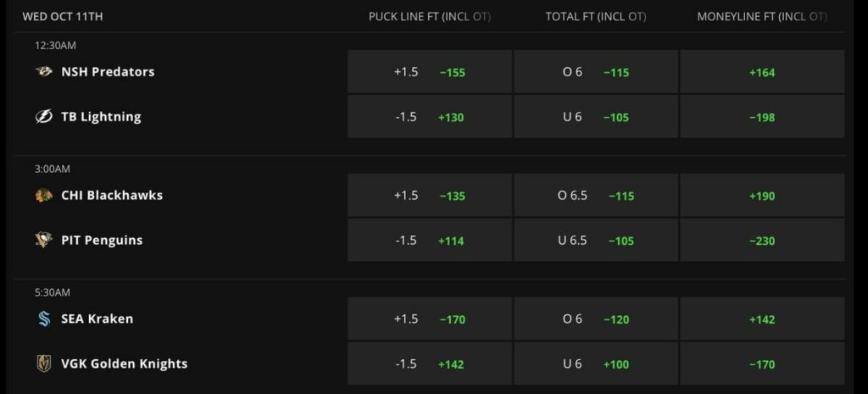The image size is (868, 394).
Task: Choose Penguins moneyline -230
Action: point(762,240)
